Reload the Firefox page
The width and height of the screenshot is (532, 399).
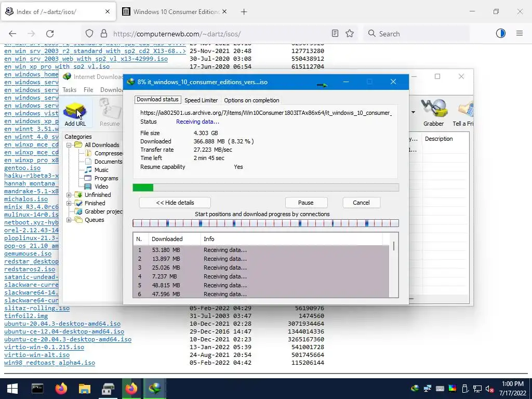point(50,34)
